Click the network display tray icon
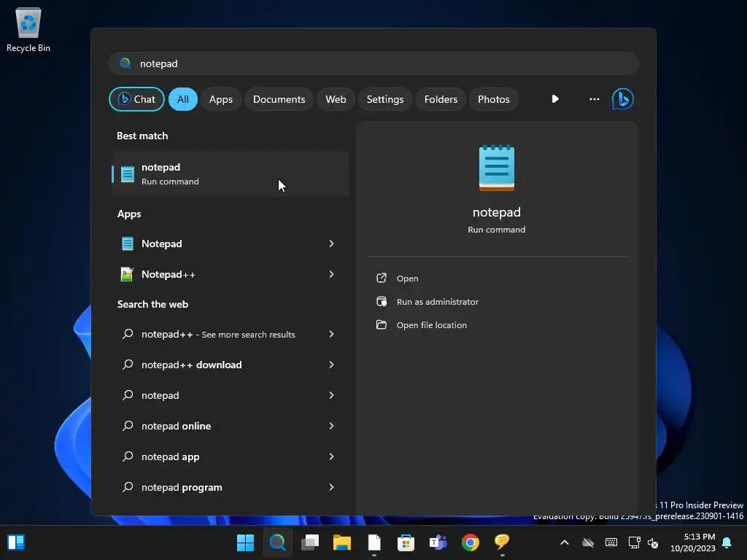Screen dimensions: 747x560 pyautogui.click(x=634, y=542)
